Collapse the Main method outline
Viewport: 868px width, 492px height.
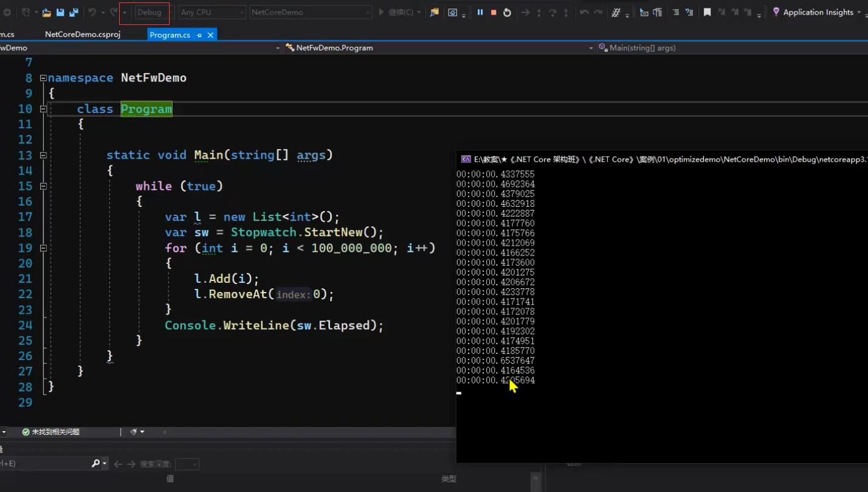click(x=43, y=155)
